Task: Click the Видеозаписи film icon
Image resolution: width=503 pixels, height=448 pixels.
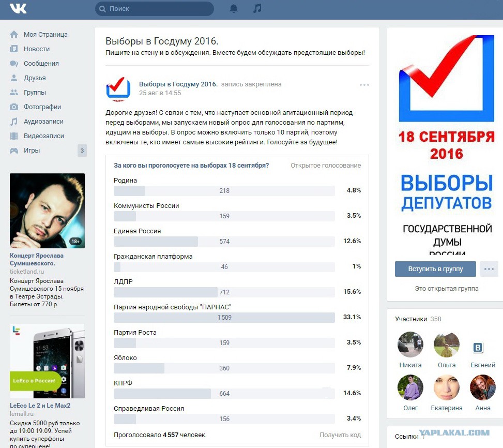Action: pyautogui.click(x=14, y=136)
